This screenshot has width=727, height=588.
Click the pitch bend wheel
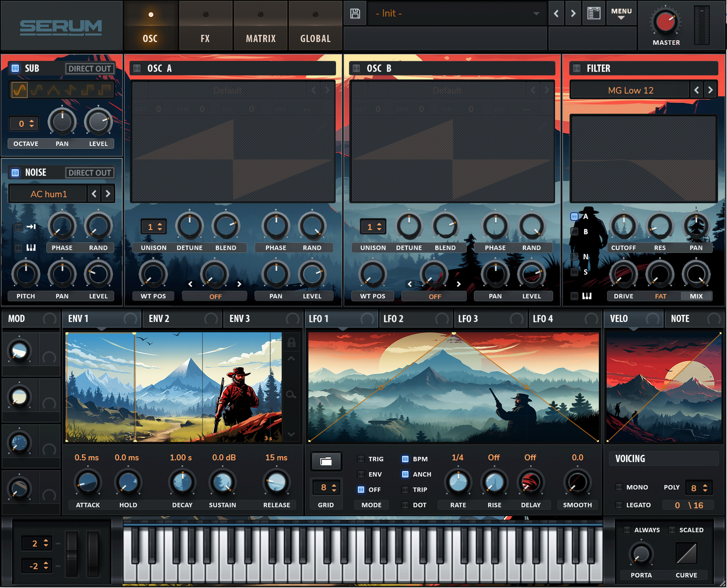pos(72,553)
